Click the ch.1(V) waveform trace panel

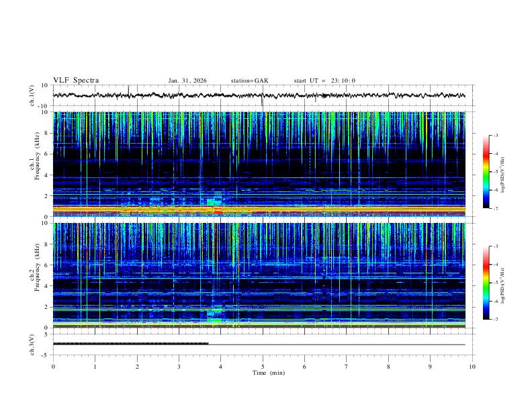[264, 95]
